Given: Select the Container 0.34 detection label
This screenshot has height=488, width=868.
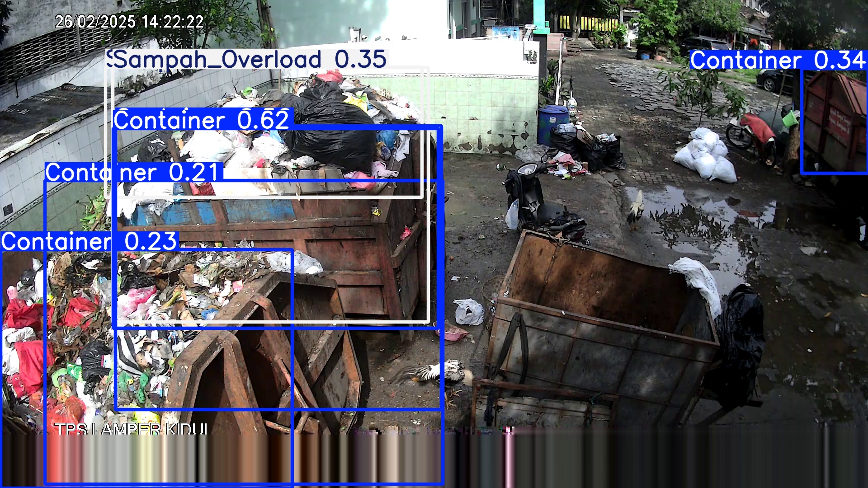Looking at the screenshot, I should 778,60.
